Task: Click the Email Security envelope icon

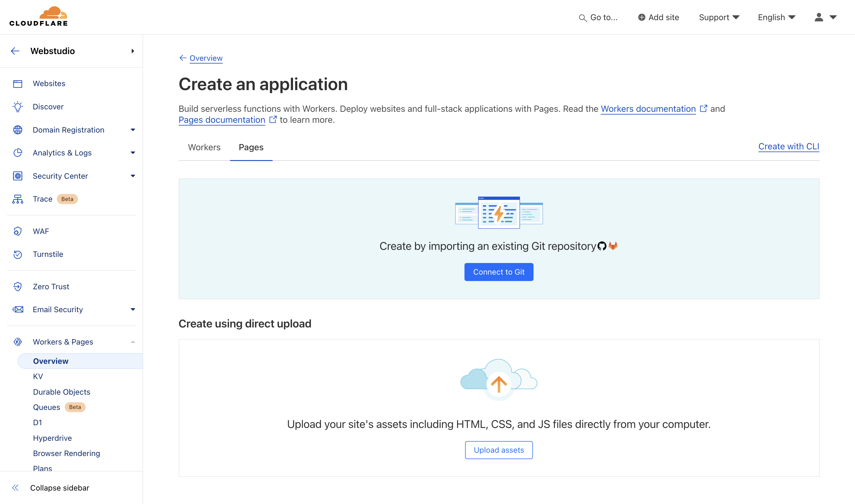Action: tap(18, 309)
